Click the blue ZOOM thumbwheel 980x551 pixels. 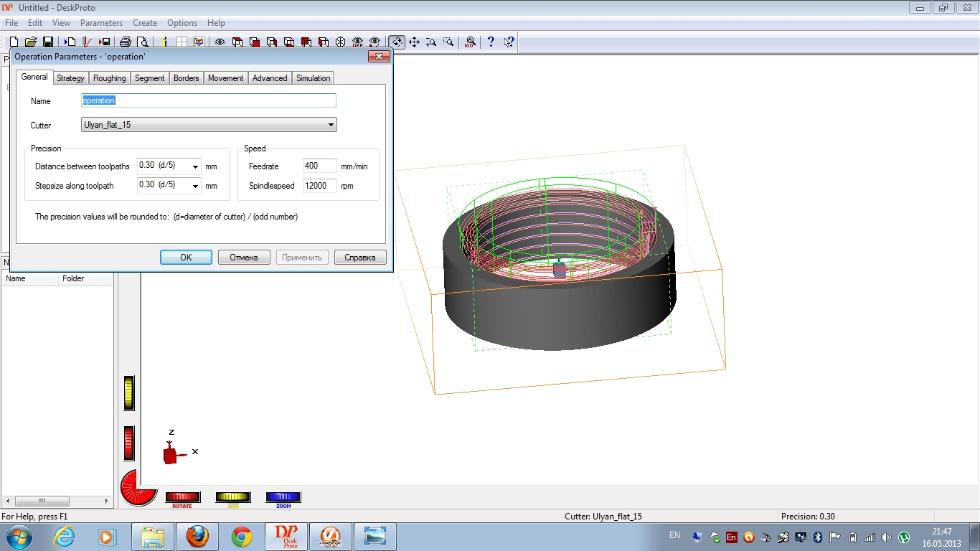(283, 497)
